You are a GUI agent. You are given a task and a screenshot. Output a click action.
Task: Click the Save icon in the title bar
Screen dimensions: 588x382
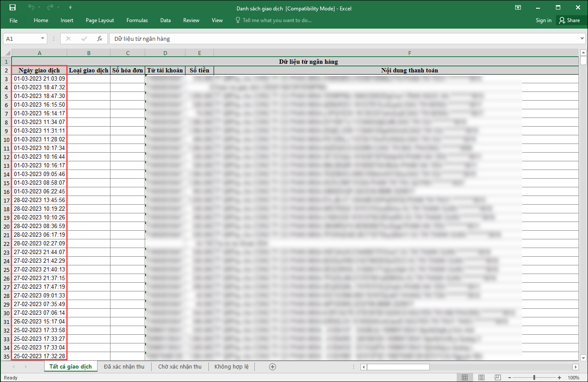click(x=13, y=7)
